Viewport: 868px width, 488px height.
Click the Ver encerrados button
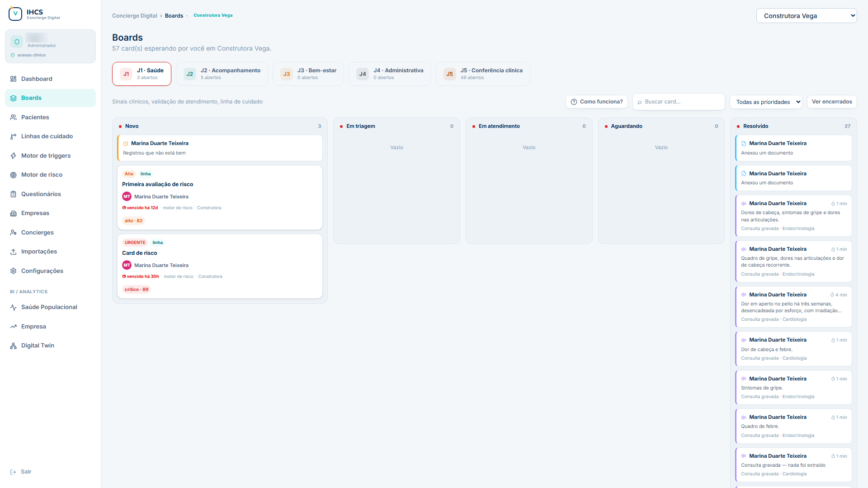coord(831,102)
